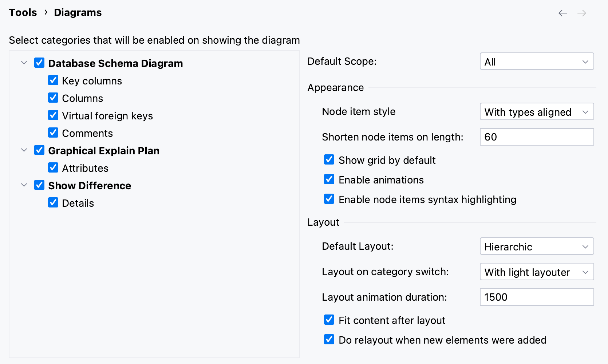Uncheck Virtual foreign keys
Screen dimensions: 608x364
(53, 115)
